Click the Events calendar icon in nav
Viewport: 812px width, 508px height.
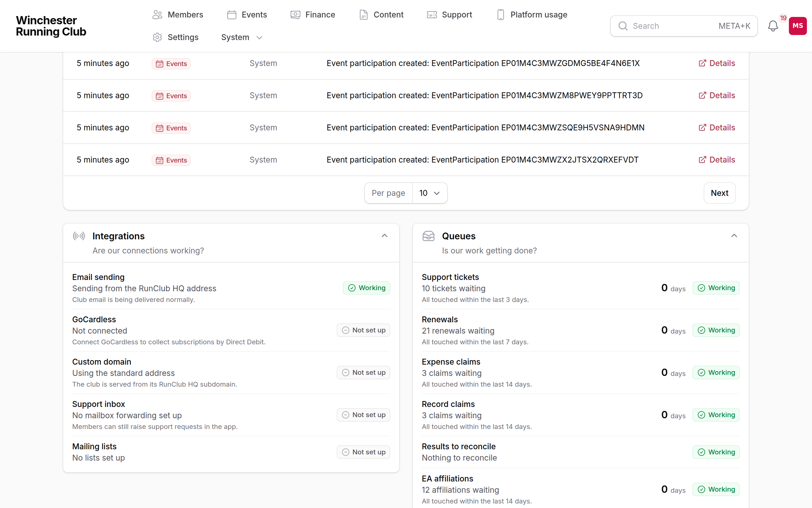231,15
